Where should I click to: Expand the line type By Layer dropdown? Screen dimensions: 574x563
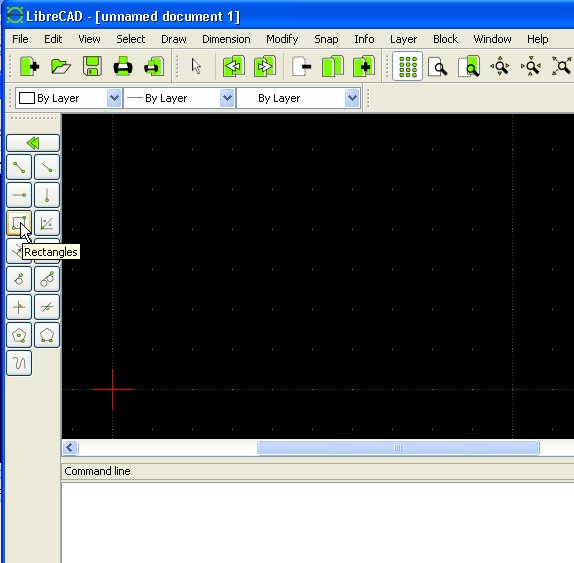(352, 98)
